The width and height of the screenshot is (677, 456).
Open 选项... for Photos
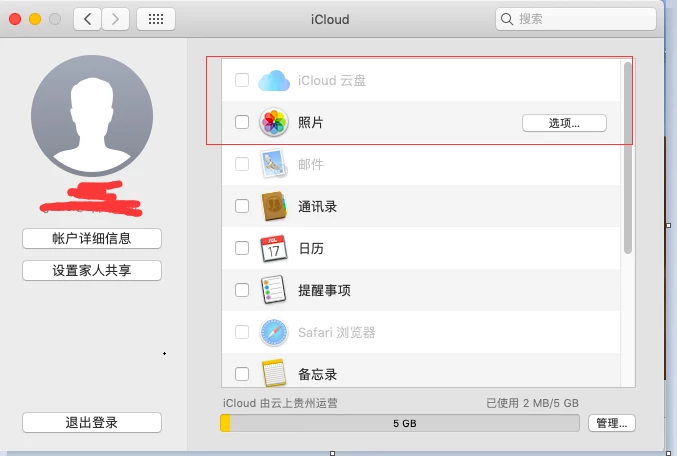(x=564, y=123)
